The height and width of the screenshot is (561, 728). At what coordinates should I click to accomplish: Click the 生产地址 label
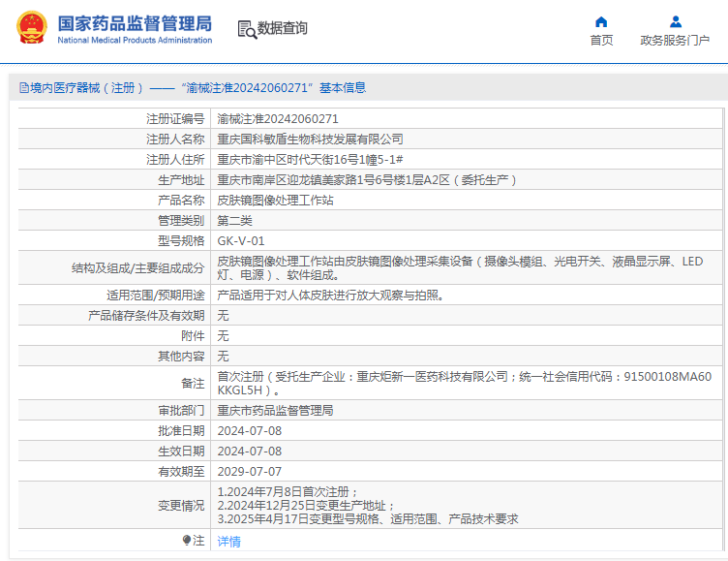coord(181,180)
